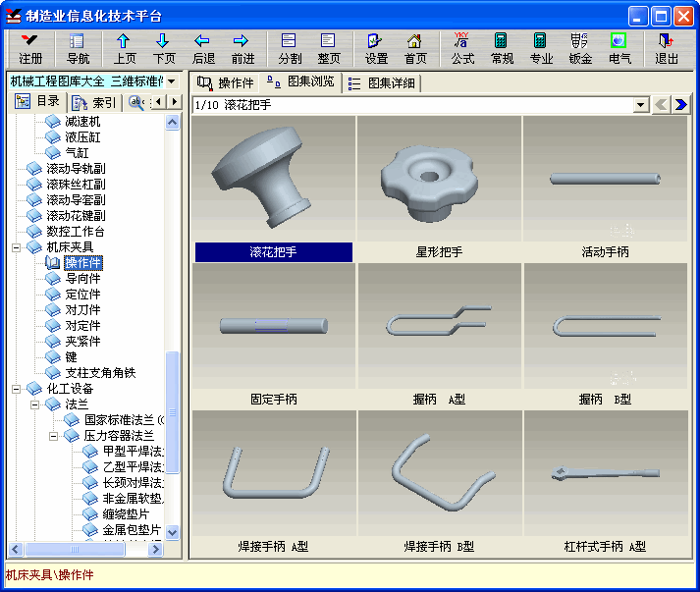This screenshot has height=592, width=700.
Task: Open the 公式 formula tool
Action: [x=462, y=48]
